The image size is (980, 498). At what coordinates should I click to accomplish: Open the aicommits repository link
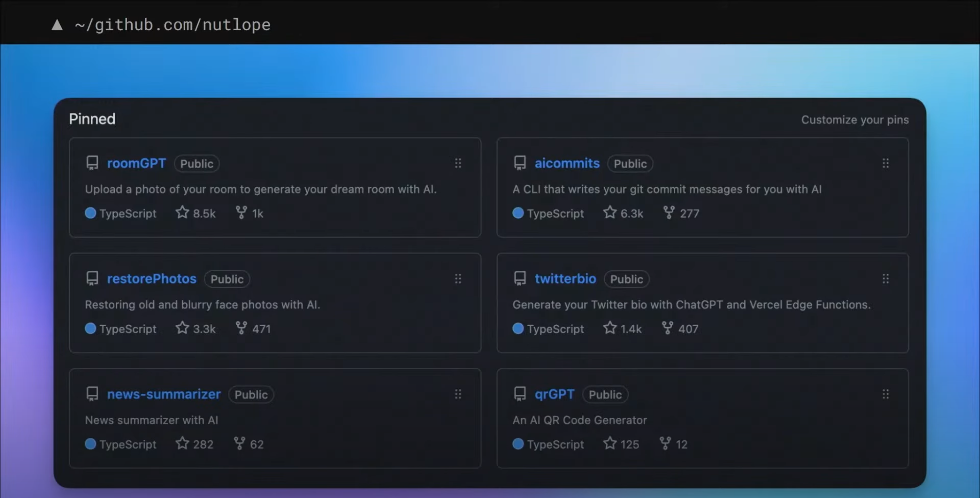[567, 163]
